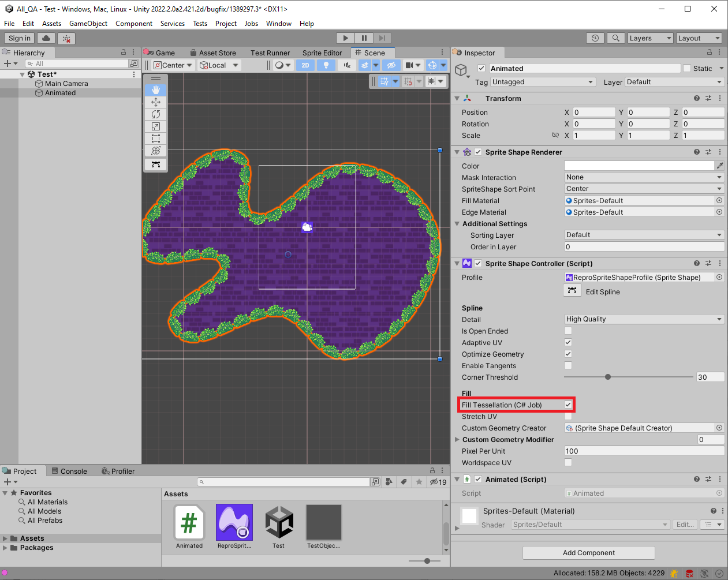Screen dimensions: 728x580
Task: Open the Tag dropdown showing Untagged
Action: point(543,82)
